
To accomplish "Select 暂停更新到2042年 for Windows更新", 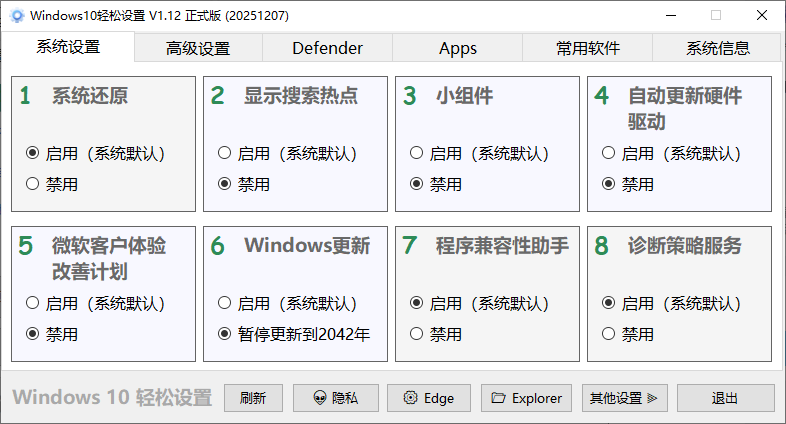I will tap(225, 333).
